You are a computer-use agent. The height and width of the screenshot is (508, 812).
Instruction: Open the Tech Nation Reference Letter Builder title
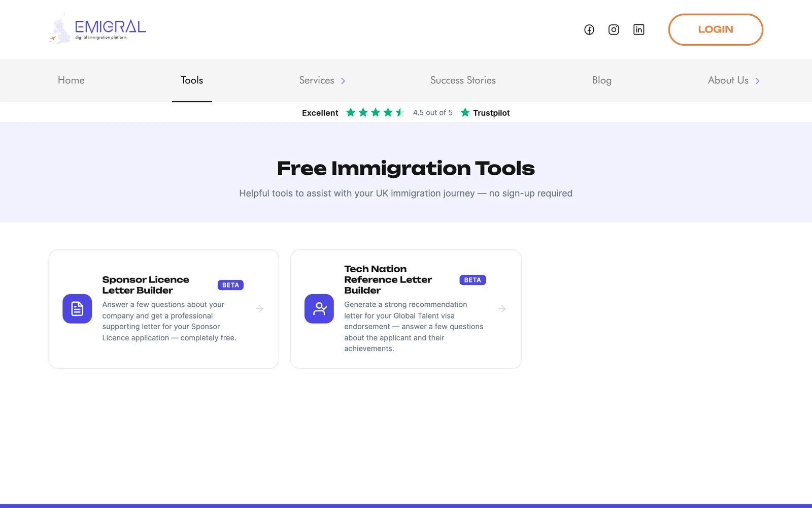pos(388,279)
